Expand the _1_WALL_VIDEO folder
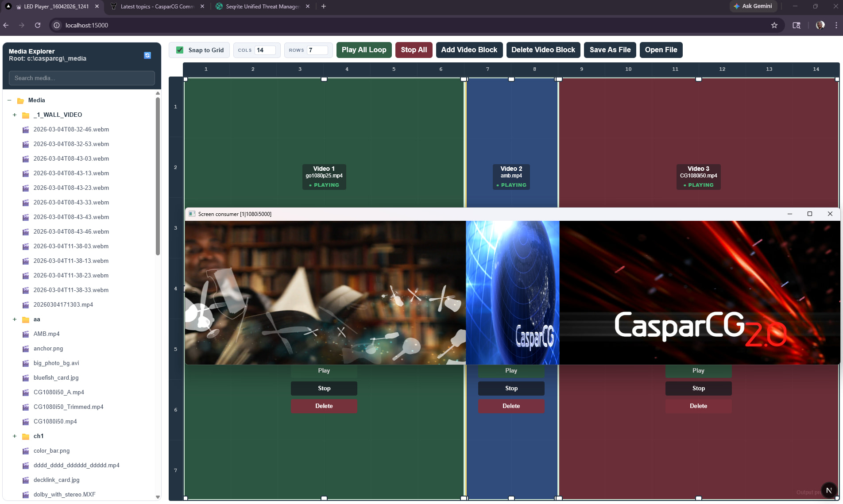 point(15,115)
